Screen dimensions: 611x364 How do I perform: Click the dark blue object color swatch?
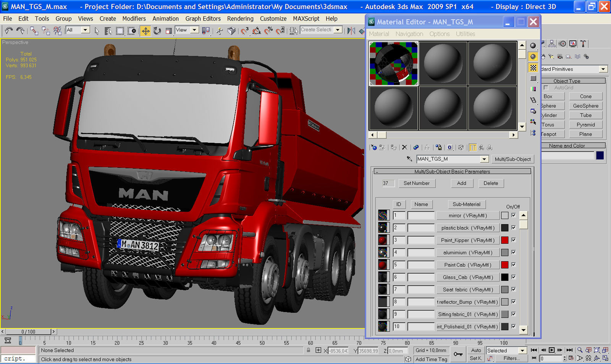(600, 155)
